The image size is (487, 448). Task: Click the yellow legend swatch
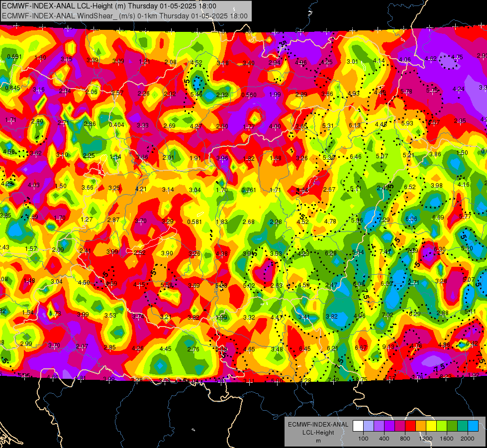tap(431, 426)
